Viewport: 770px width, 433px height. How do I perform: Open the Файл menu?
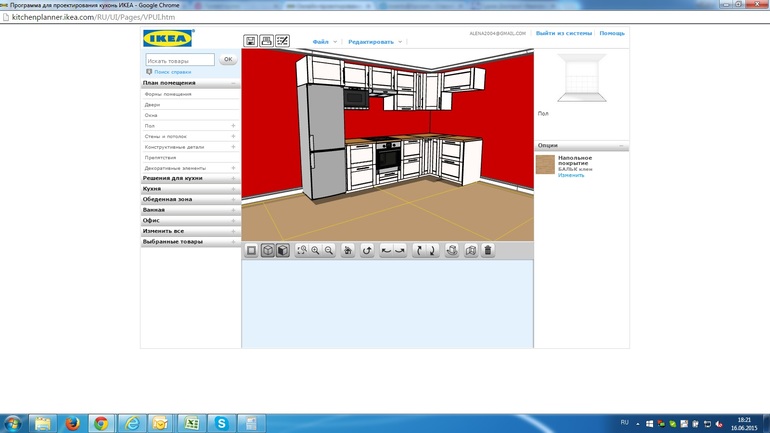point(324,42)
